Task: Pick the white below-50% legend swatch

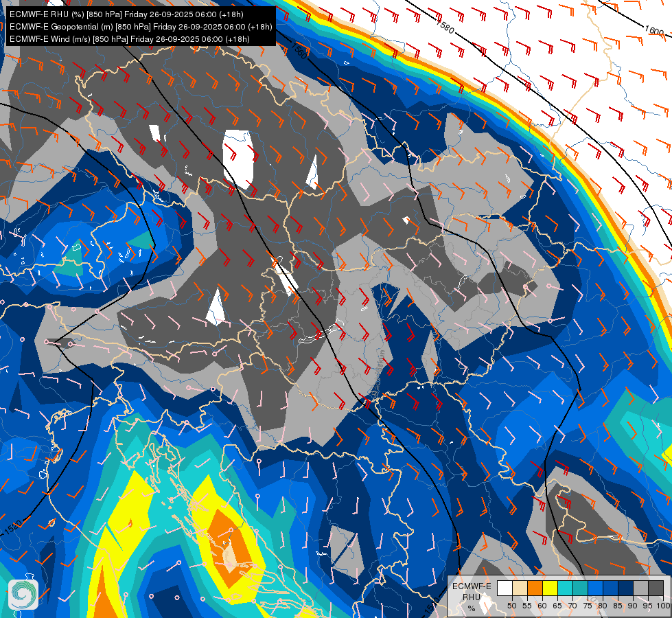Action: pyautogui.click(x=505, y=588)
